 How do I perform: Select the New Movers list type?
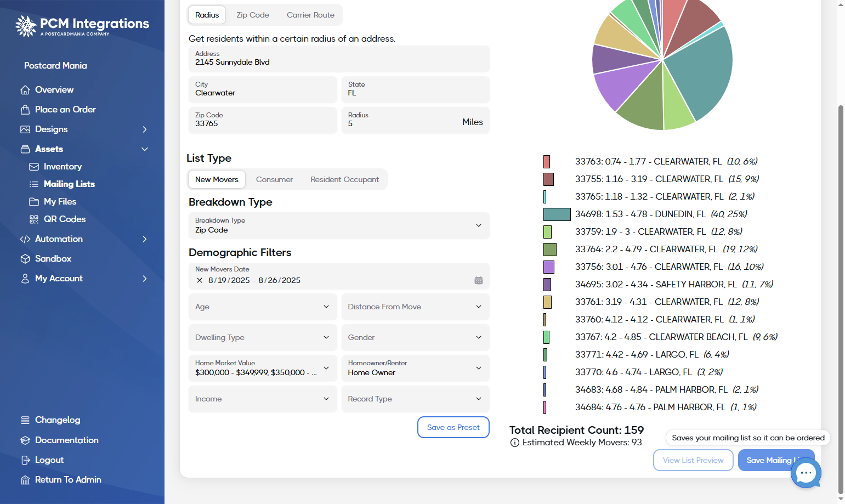[x=217, y=179]
